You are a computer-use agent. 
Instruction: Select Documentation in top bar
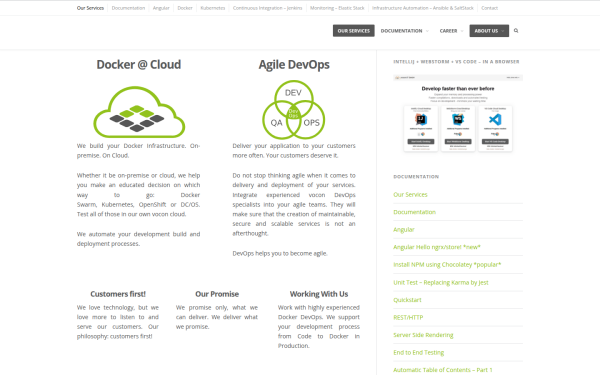128,8
